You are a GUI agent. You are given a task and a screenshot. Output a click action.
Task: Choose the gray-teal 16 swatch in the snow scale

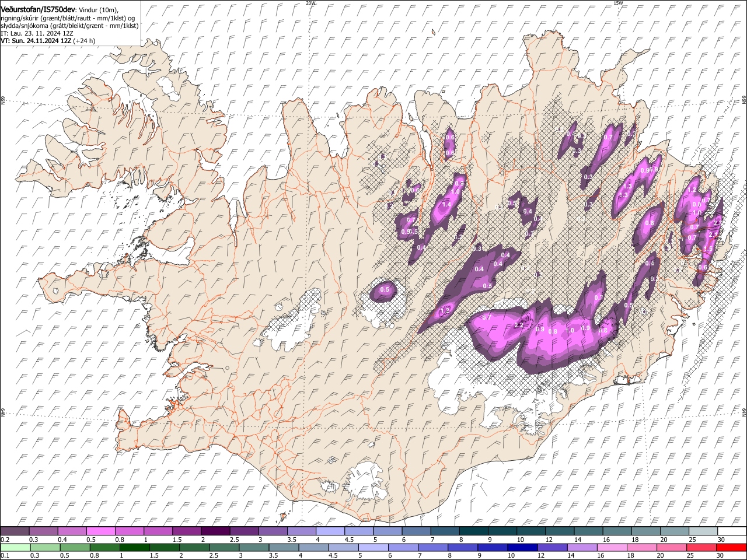[x=617, y=531]
